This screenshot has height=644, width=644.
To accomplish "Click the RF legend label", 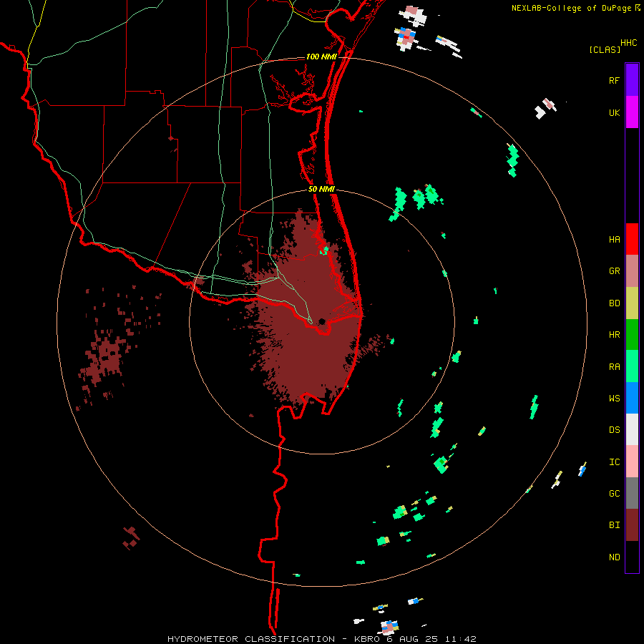I will (x=614, y=80).
